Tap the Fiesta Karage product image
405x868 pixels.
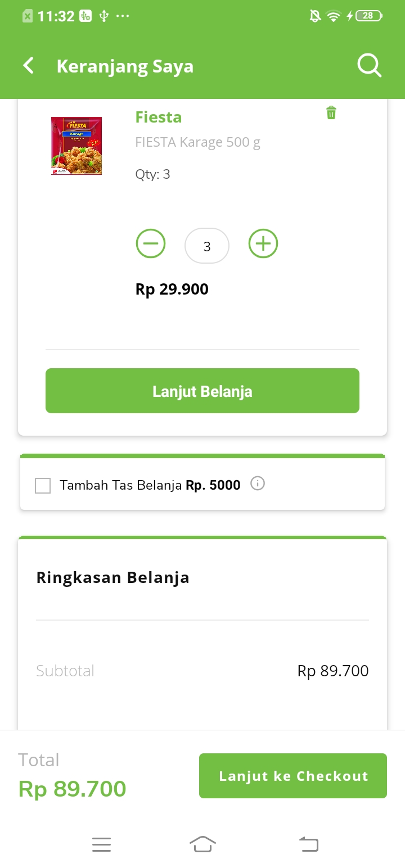point(76,146)
